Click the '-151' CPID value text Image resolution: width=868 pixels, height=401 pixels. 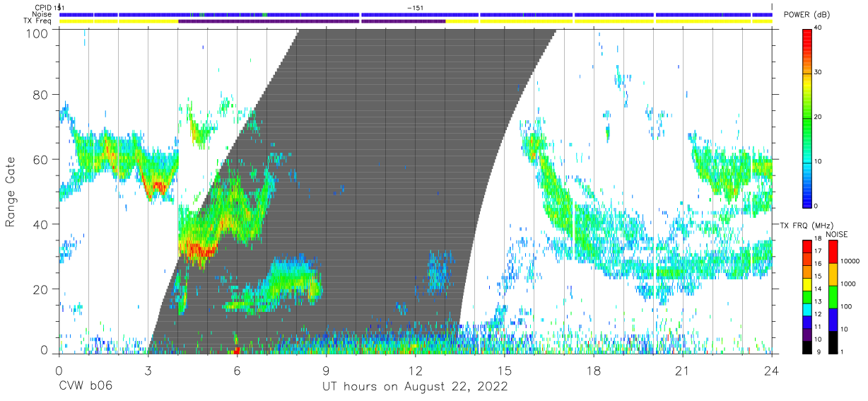(x=416, y=7)
